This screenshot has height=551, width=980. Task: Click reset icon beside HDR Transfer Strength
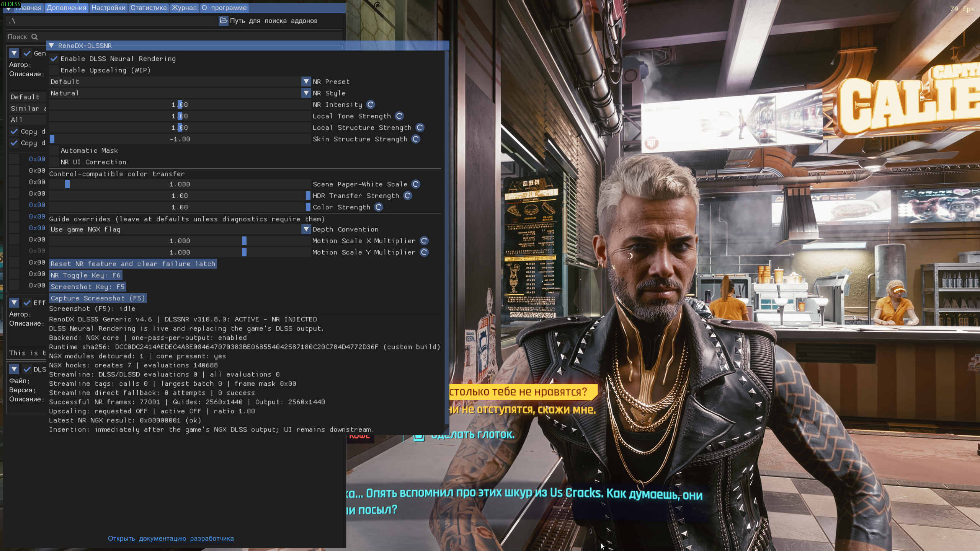[408, 196]
